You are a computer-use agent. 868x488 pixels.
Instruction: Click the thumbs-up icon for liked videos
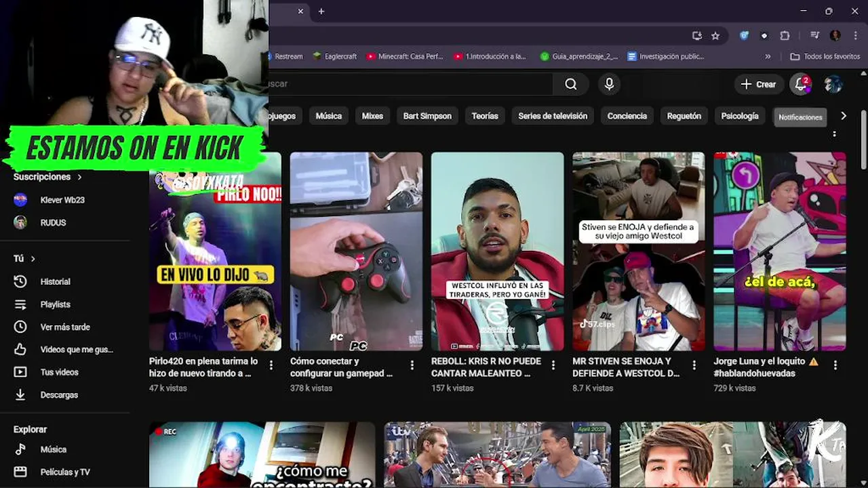click(20, 350)
